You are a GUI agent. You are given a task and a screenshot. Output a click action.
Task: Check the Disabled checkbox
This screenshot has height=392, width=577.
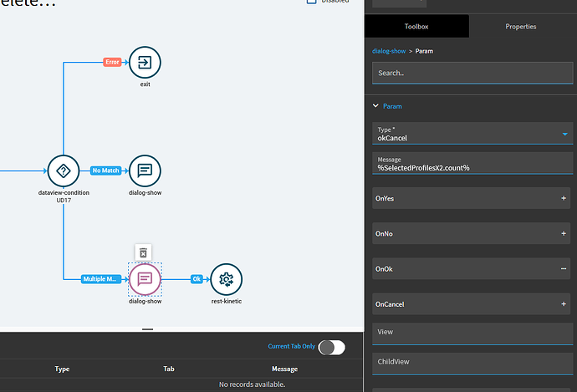[312, 1]
